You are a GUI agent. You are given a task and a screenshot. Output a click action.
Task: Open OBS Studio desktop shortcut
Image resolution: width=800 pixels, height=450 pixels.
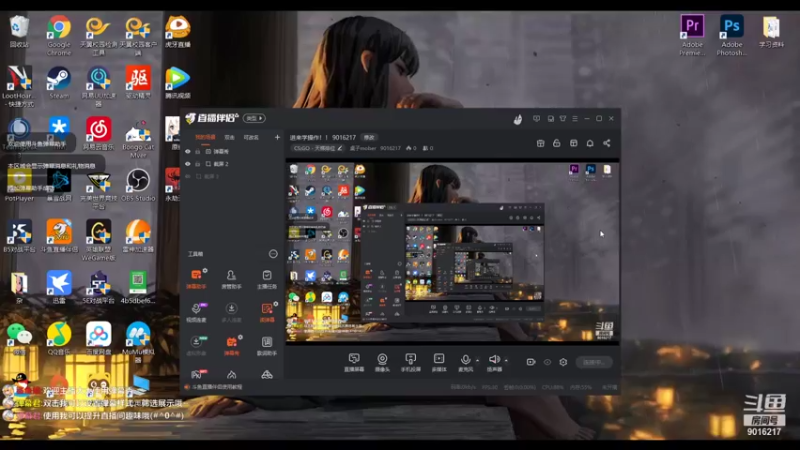[x=138, y=185]
